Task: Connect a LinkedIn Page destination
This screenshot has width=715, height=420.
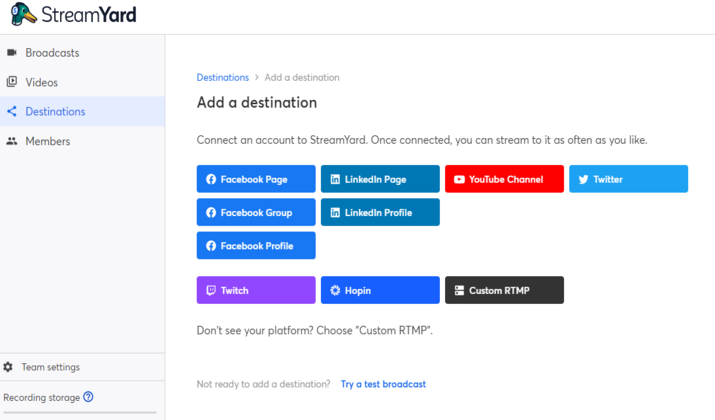Action: (x=380, y=179)
